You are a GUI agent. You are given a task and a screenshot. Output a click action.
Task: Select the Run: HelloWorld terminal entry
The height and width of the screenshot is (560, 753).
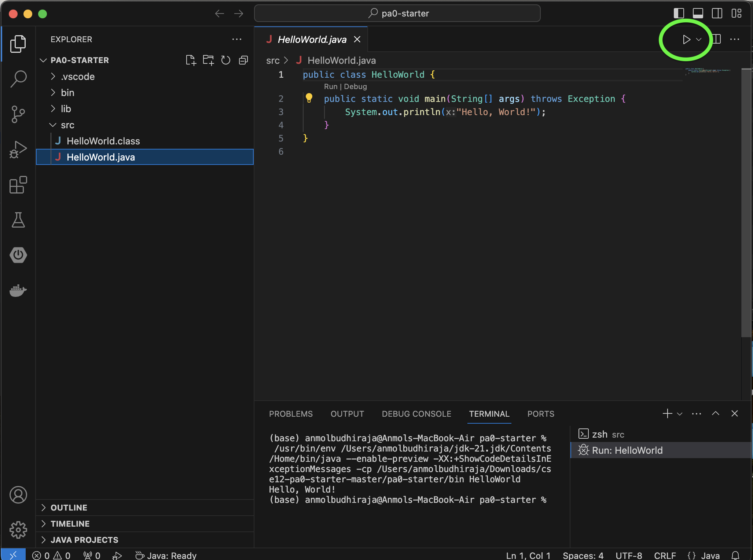(x=661, y=450)
